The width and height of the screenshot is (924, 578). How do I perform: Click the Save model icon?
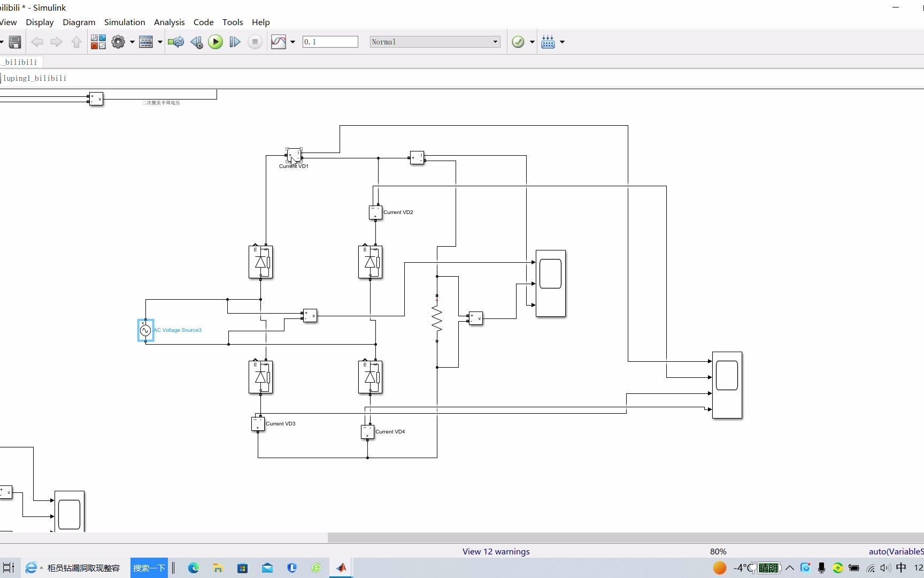click(x=15, y=42)
